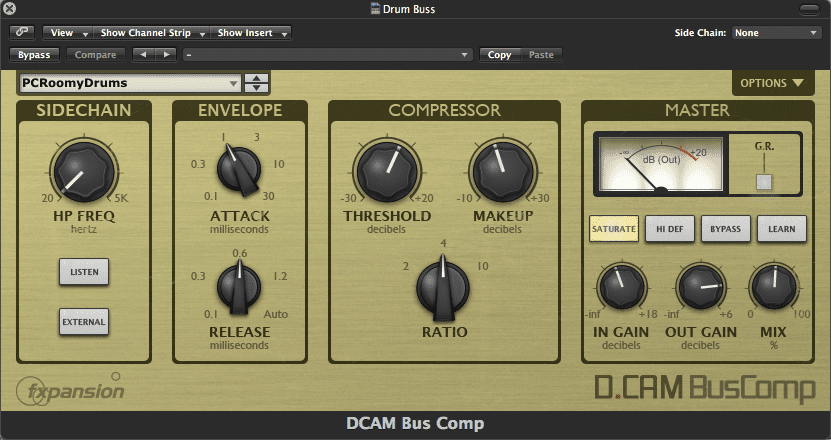This screenshot has height=440, width=831.
Task: Go to previous preset with left arrow
Action: tap(143, 55)
